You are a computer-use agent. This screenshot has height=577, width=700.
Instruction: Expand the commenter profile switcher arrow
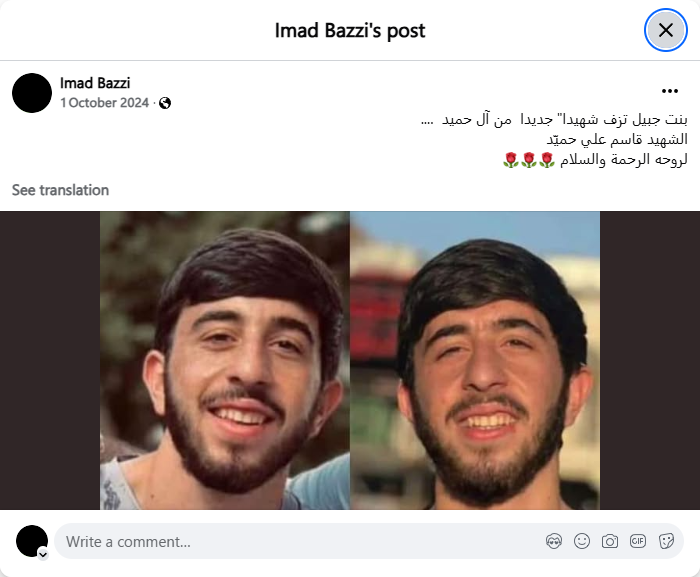pos(43,555)
